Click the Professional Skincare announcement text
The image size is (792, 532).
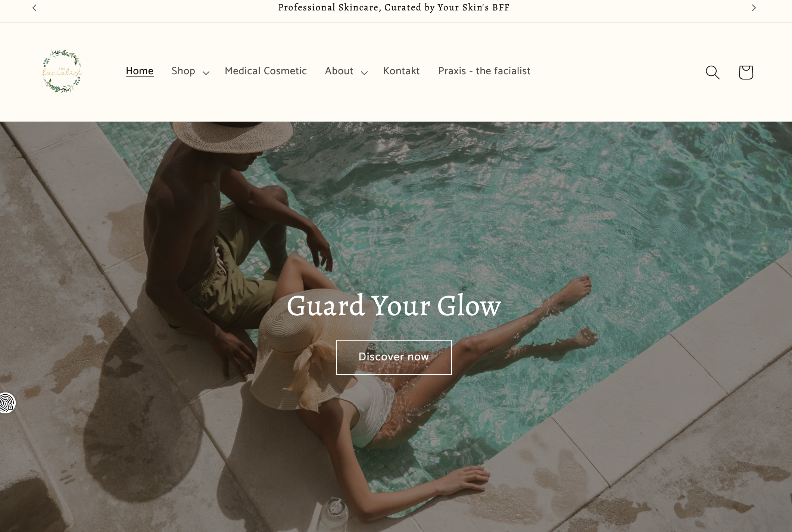coord(394,7)
